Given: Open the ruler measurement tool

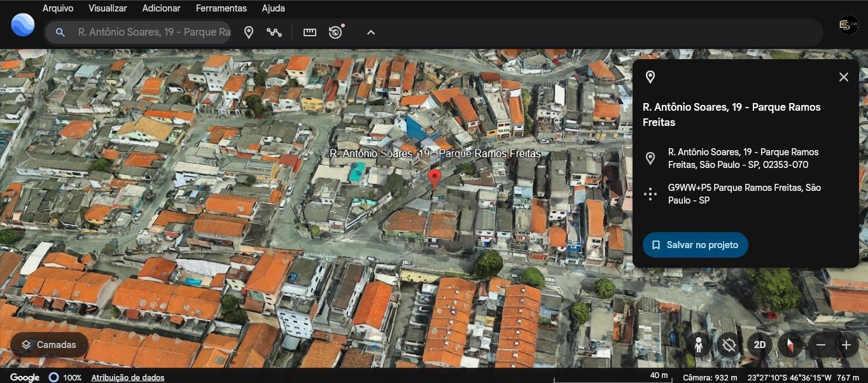Looking at the screenshot, I should 310,32.
